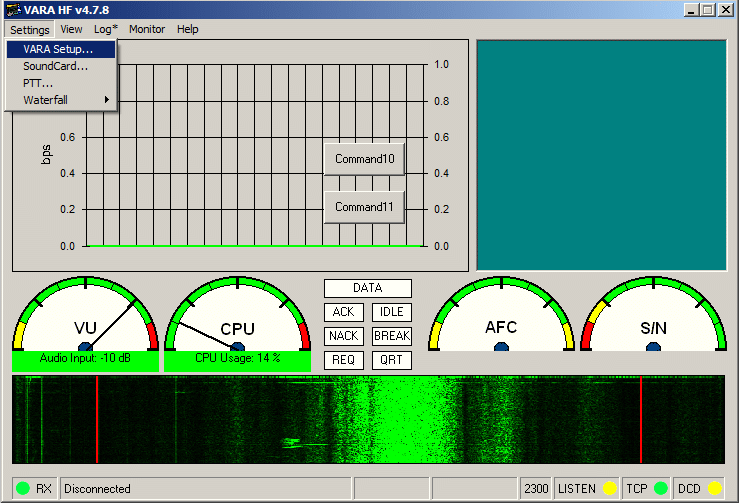Open the SoundCard settings entry
Image resolution: width=739 pixels, height=503 pixels.
tap(55, 66)
